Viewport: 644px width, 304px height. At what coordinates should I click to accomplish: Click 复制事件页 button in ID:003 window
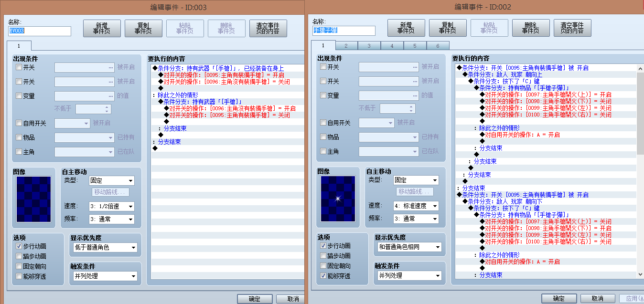point(143,28)
